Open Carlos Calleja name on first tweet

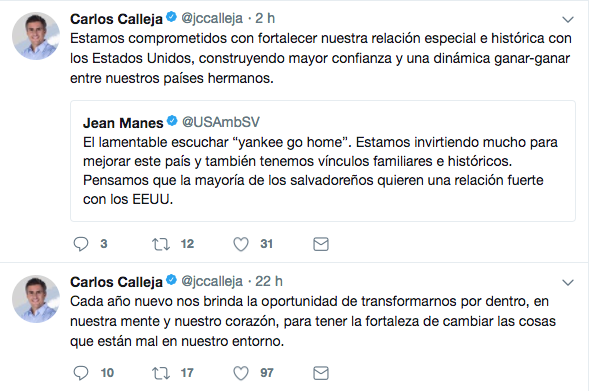tap(116, 19)
